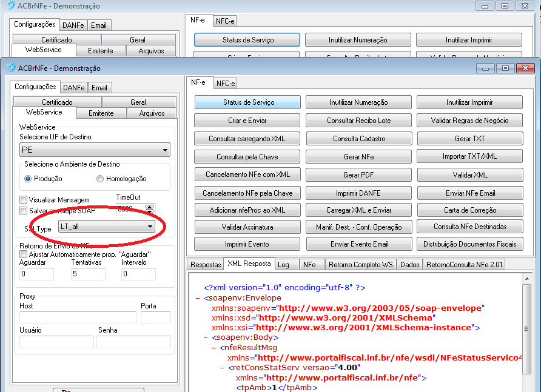Click the Aguardar input field

click(36, 274)
